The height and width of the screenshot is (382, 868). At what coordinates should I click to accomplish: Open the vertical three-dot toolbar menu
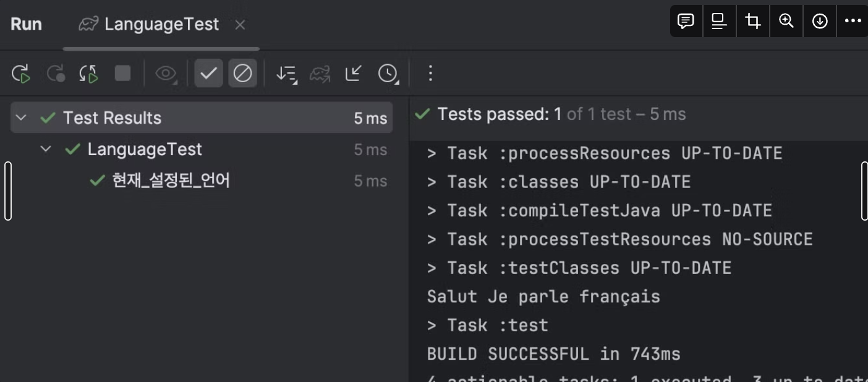tap(430, 74)
